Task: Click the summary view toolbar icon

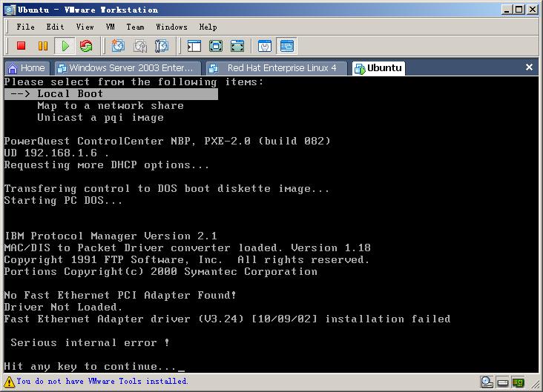Action: pyautogui.click(x=265, y=46)
